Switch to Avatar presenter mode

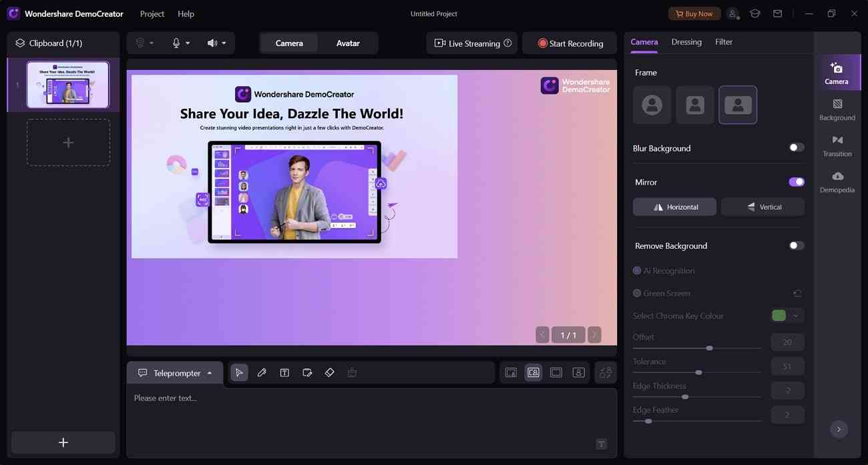(x=348, y=43)
